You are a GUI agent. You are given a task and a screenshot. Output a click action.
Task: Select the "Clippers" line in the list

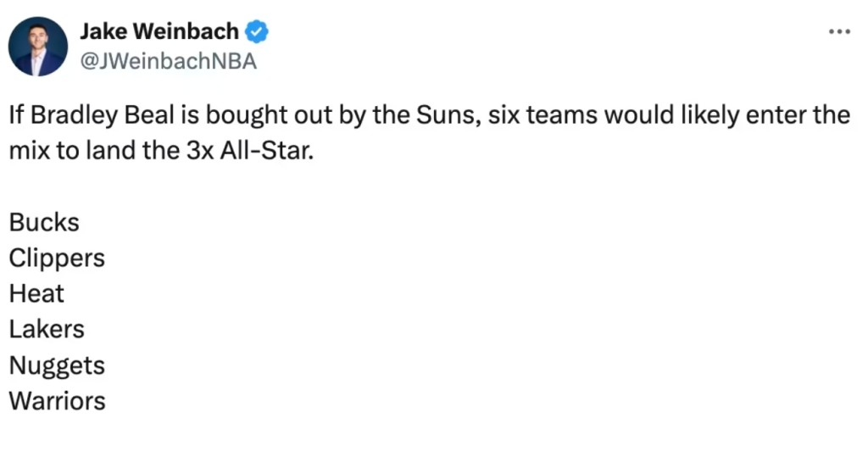coord(57,259)
